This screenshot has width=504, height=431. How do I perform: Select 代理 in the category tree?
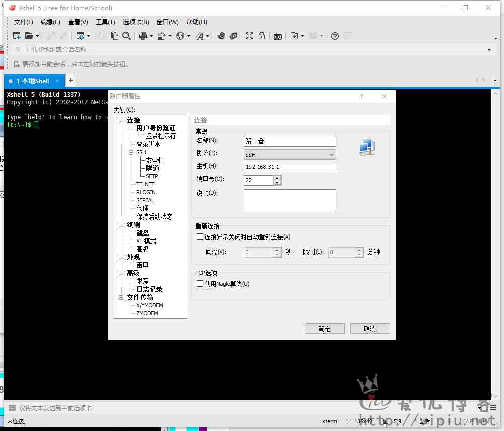(142, 208)
